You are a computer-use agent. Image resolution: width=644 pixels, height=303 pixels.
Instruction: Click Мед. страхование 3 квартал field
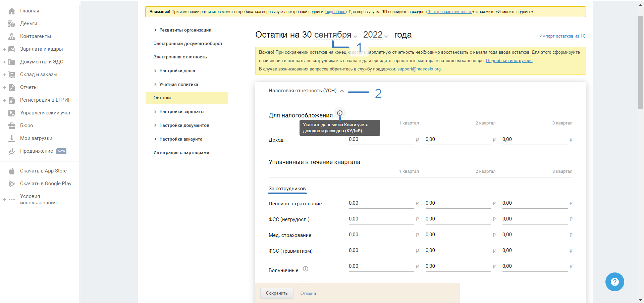point(535,235)
